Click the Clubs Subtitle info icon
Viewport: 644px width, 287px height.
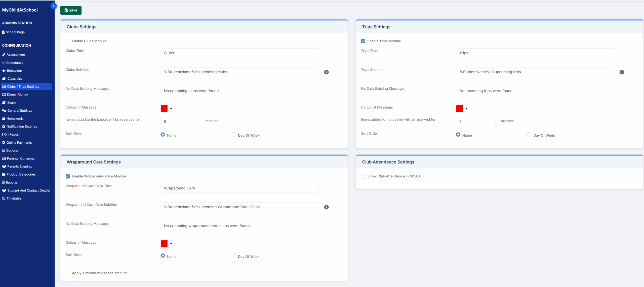(x=326, y=72)
